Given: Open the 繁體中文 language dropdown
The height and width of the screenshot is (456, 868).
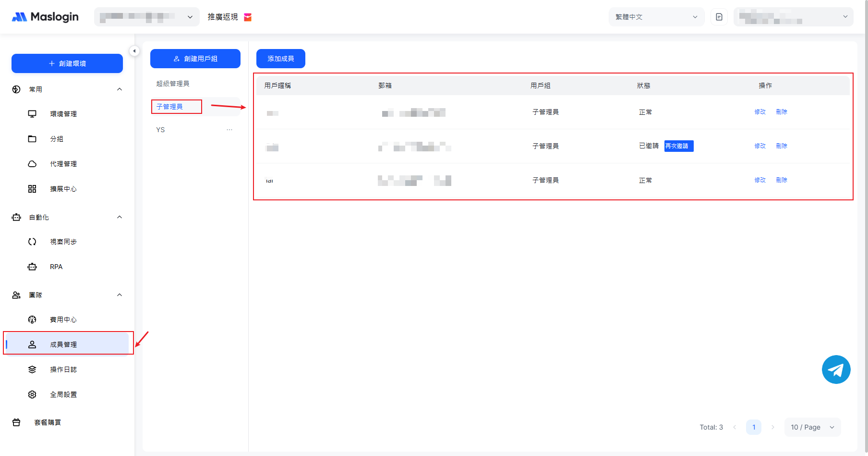Looking at the screenshot, I should (656, 17).
